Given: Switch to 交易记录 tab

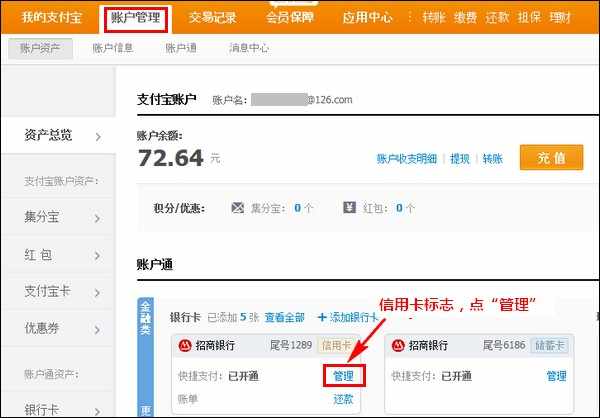Looking at the screenshot, I should coord(212,18).
